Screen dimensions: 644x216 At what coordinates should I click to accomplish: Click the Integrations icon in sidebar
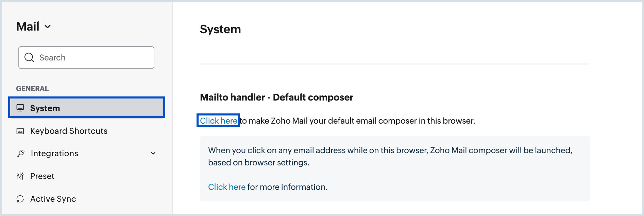tap(20, 153)
